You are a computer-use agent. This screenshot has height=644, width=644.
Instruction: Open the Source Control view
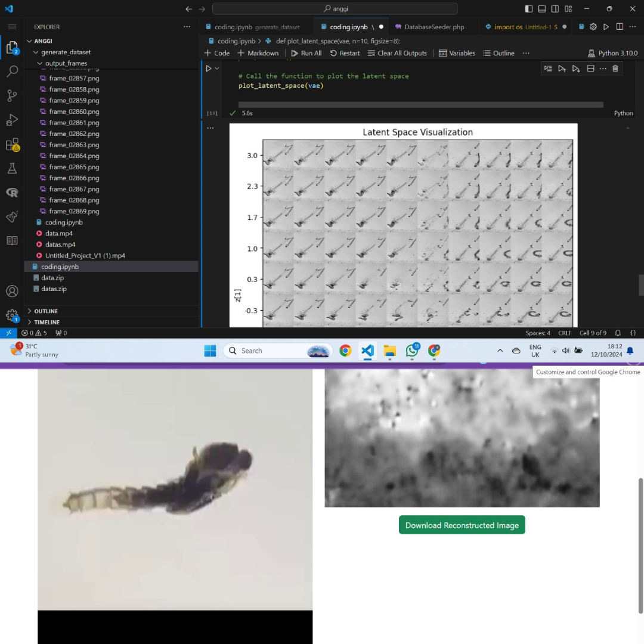(12, 95)
